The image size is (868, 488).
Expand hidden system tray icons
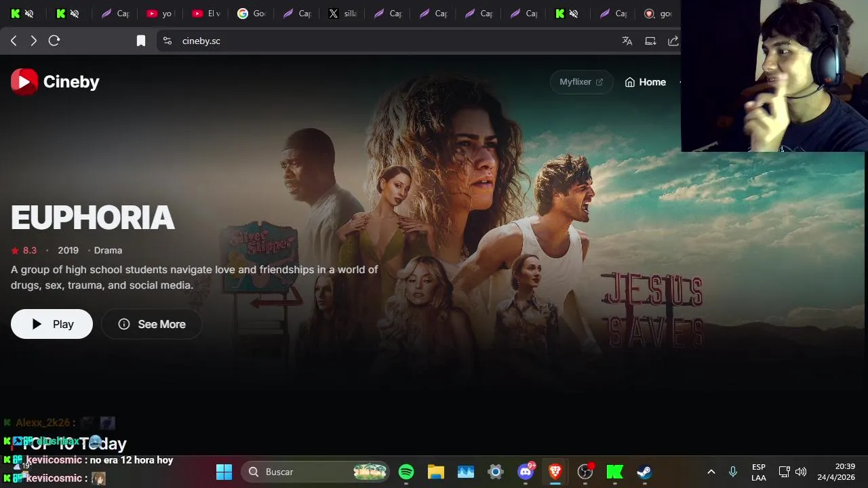[711, 472]
